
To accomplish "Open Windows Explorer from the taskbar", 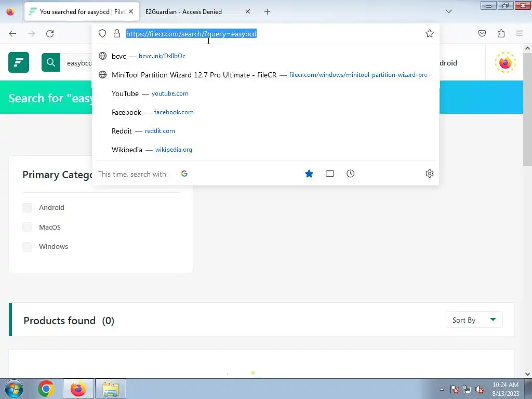I will (111, 389).
